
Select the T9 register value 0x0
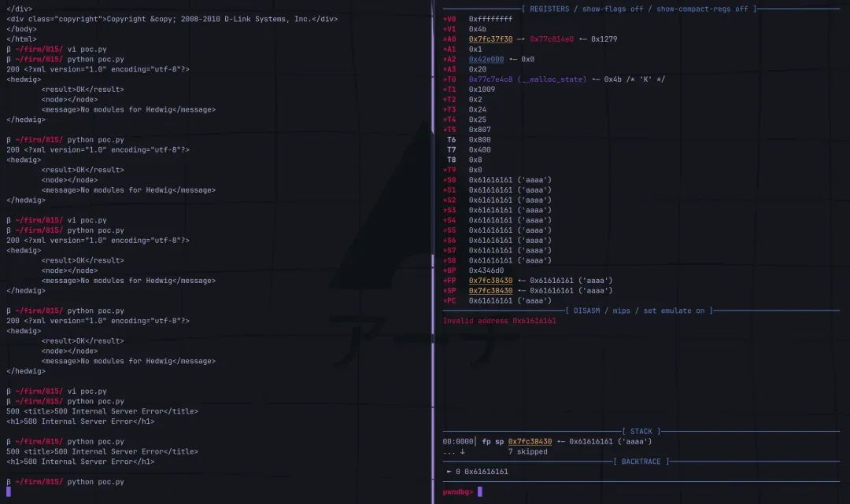click(x=475, y=170)
